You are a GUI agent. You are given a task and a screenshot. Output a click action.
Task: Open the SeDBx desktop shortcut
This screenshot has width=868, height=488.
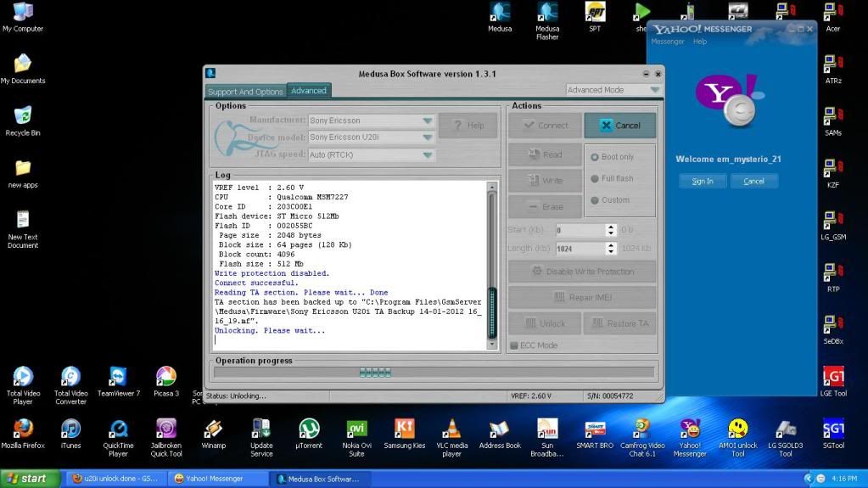tap(833, 329)
